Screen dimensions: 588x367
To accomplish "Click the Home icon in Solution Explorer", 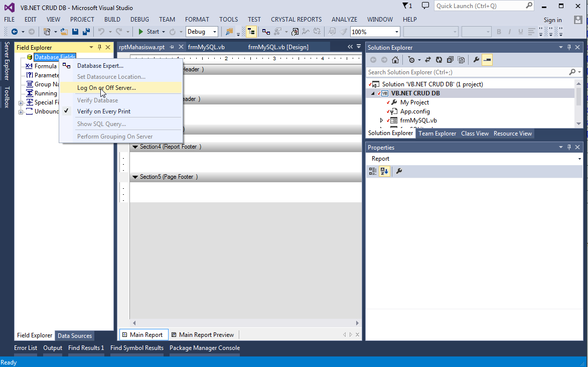I will [395, 60].
